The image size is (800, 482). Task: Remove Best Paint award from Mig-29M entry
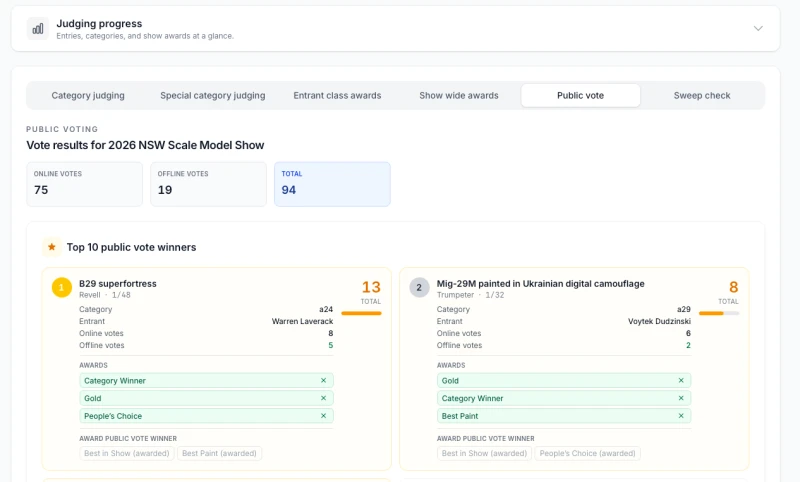click(681, 416)
